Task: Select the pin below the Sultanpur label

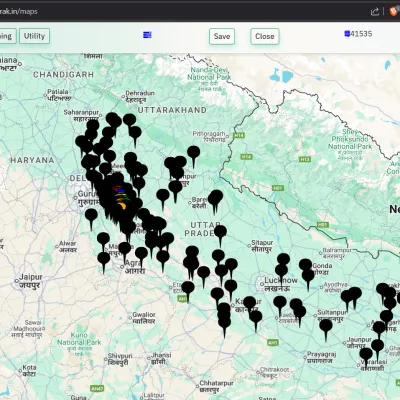Action: point(326,329)
